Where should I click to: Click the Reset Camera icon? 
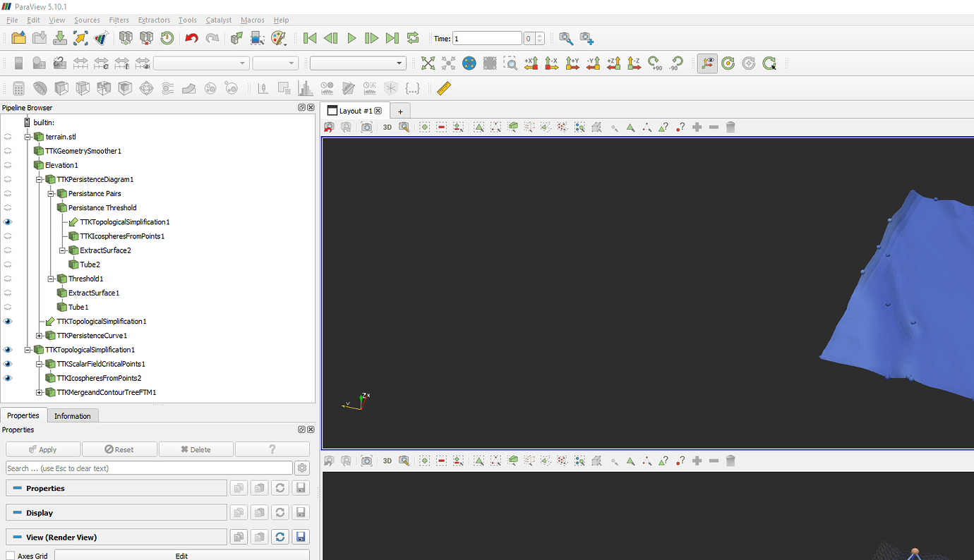click(328, 127)
